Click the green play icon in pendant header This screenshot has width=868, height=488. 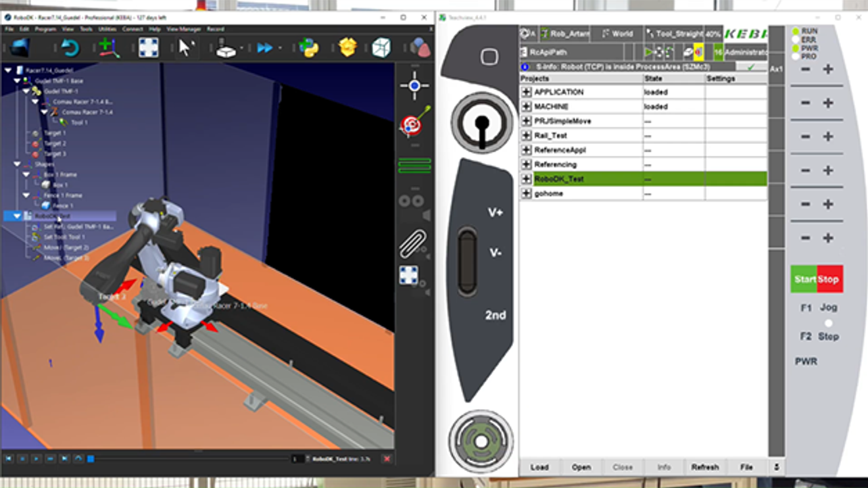pyautogui.click(x=649, y=52)
